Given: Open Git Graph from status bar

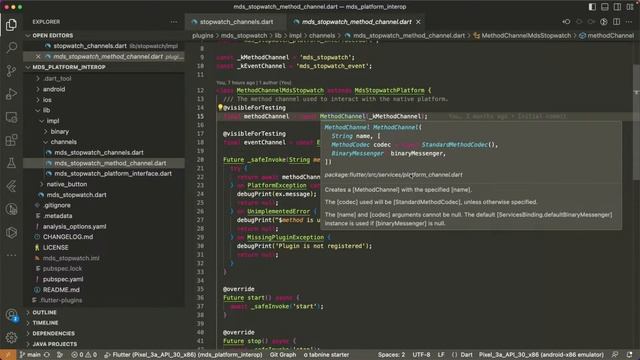Looking at the screenshot, I should pos(283,355).
